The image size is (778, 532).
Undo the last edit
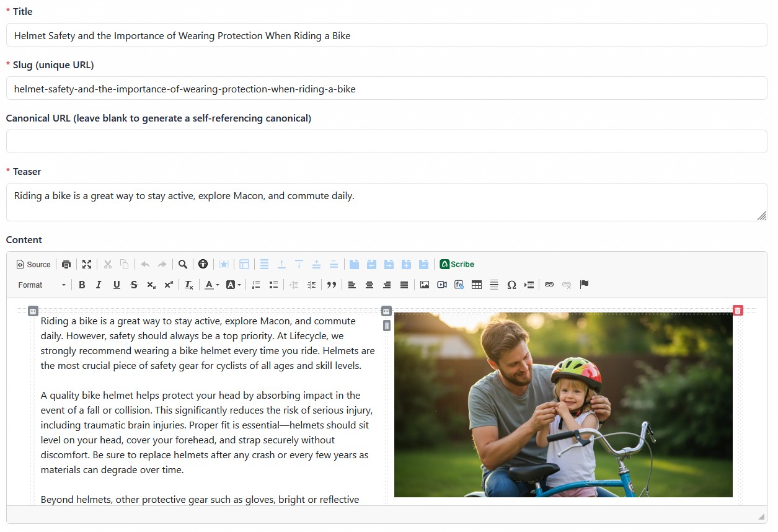tap(145, 264)
